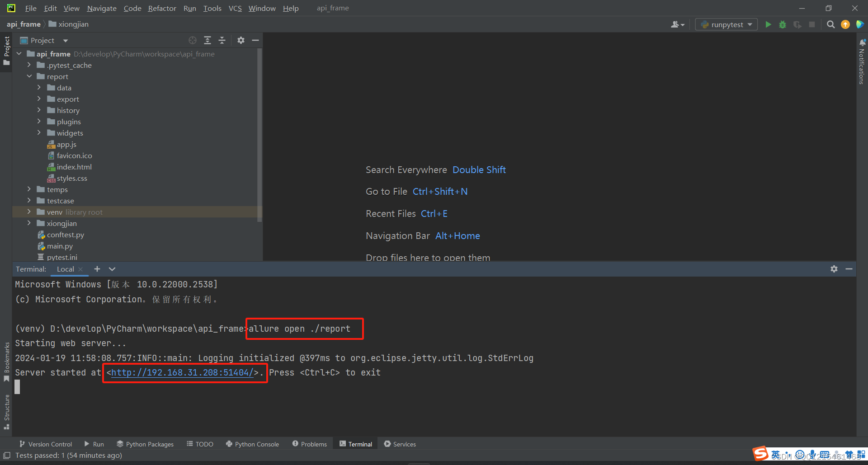
Task: Debug runpytest with the bug icon
Action: (x=783, y=24)
